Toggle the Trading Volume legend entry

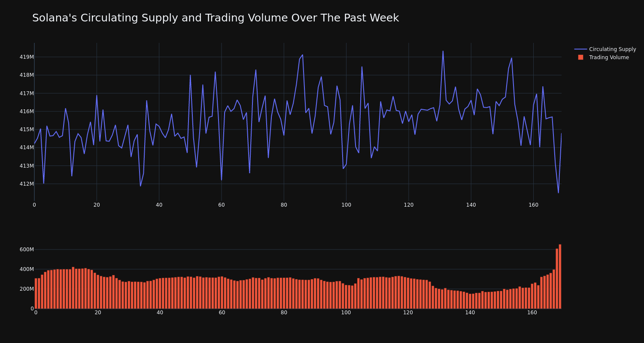pyautogui.click(x=605, y=57)
